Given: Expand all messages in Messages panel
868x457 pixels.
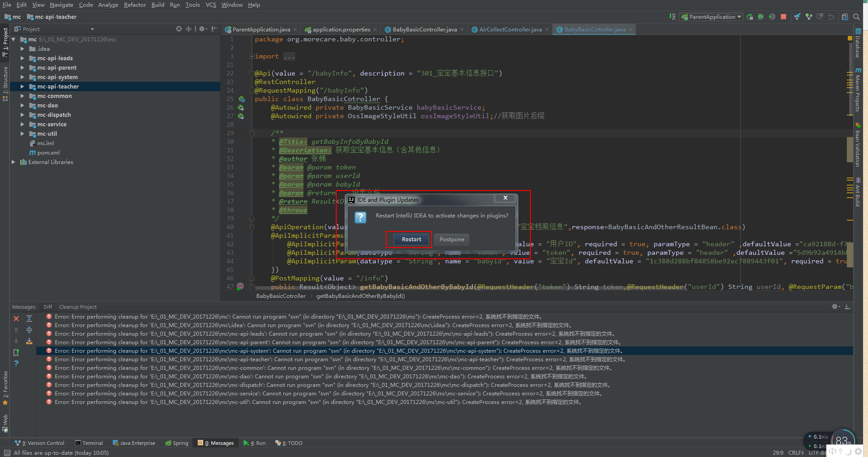Looking at the screenshot, I should click(29, 319).
